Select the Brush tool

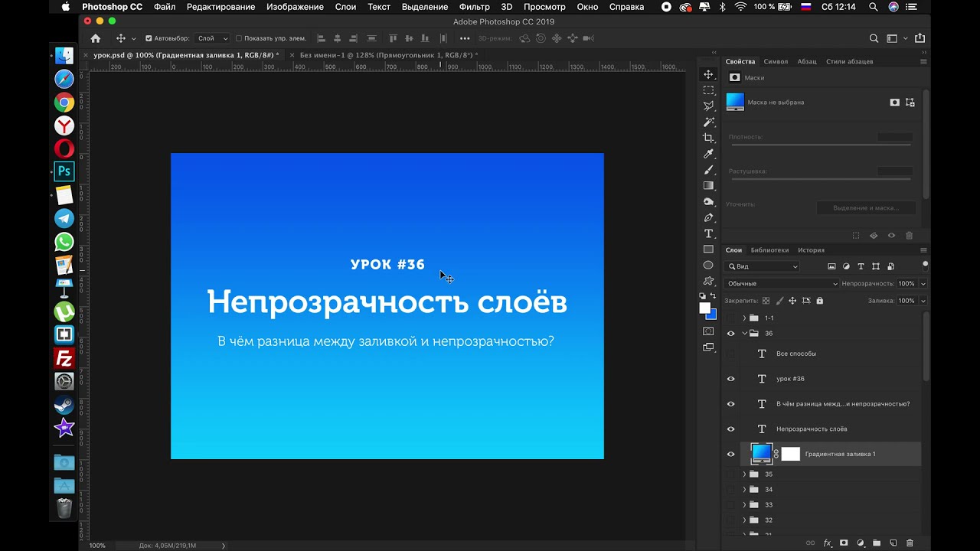(x=708, y=170)
